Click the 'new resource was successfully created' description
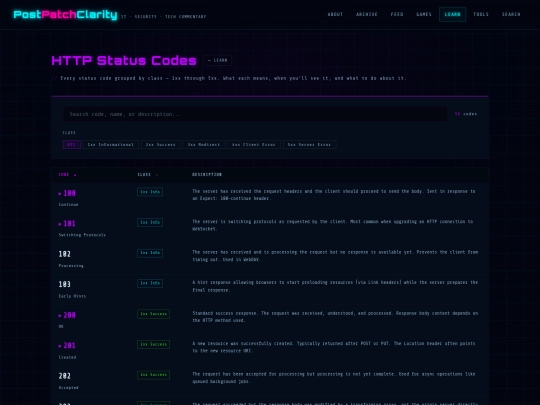Viewport: 540px width, 405px height. [x=333, y=347]
